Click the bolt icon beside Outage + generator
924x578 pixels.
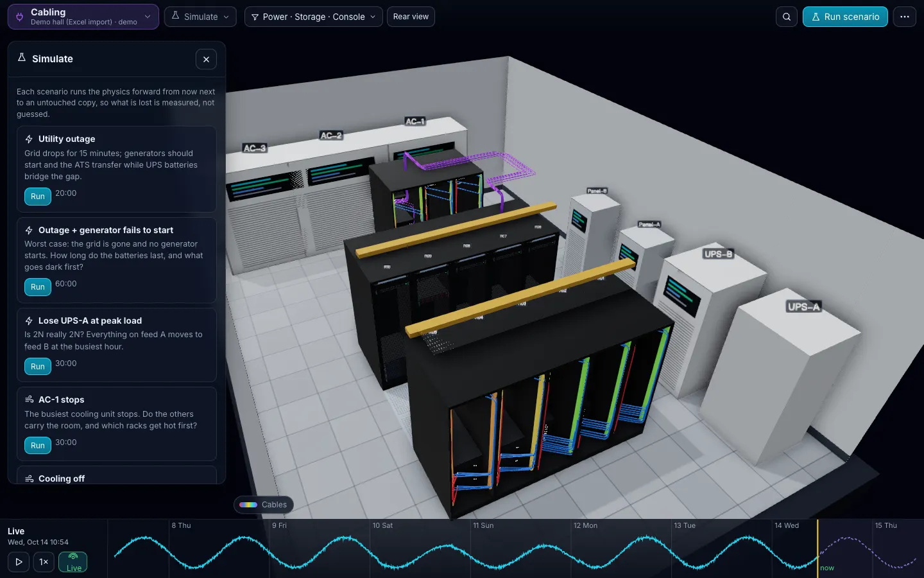pyautogui.click(x=29, y=230)
